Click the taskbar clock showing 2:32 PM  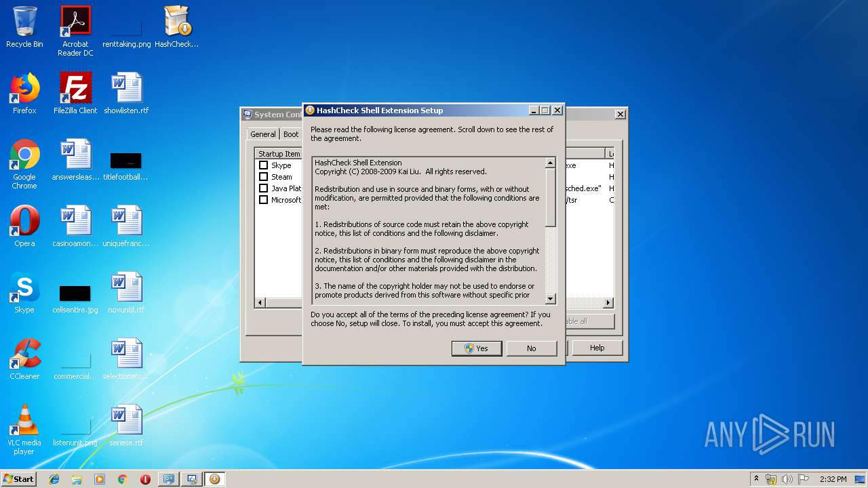833,479
